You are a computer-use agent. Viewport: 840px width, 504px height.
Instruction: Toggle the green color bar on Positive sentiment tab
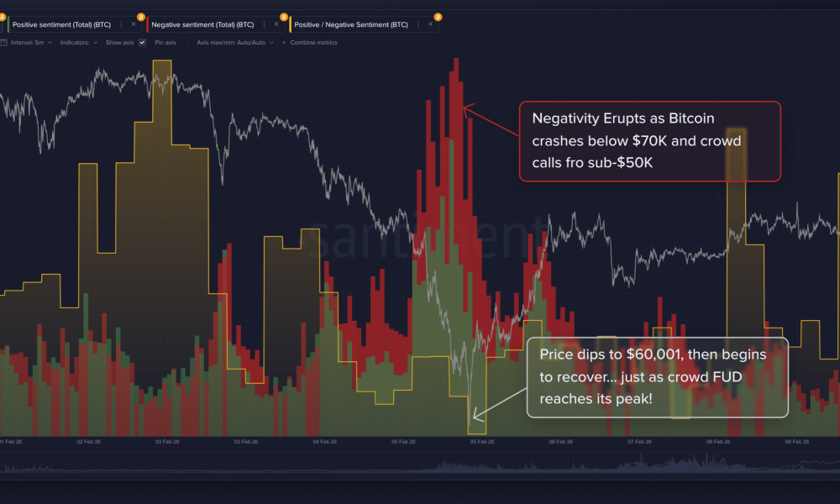tap(8, 24)
